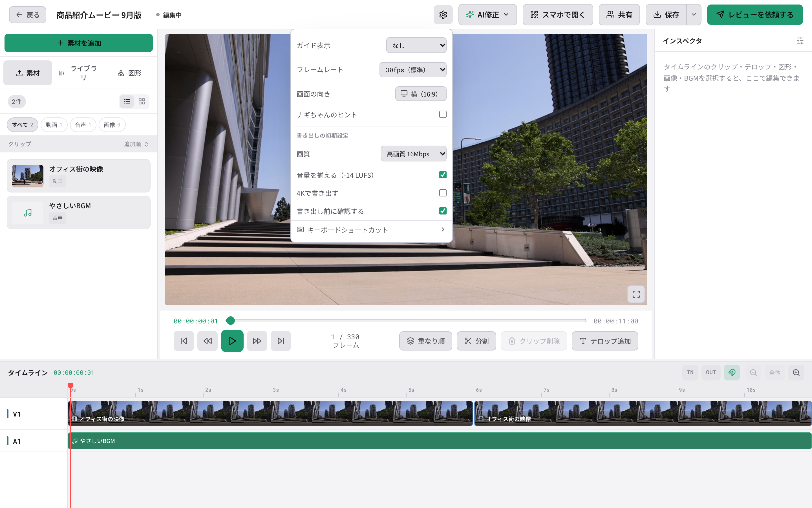
Task: Click レビューを依頼する button
Action: click(755, 15)
